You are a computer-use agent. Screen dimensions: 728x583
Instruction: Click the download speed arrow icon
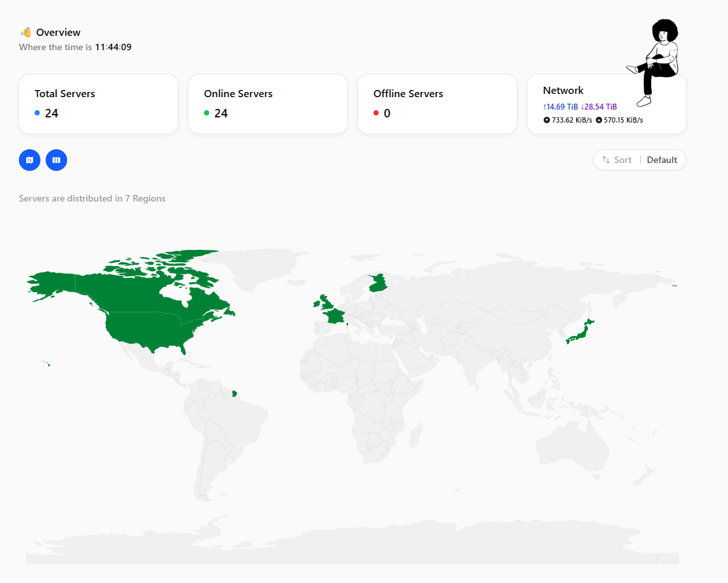pyautogui.click(x=599, y=120)
